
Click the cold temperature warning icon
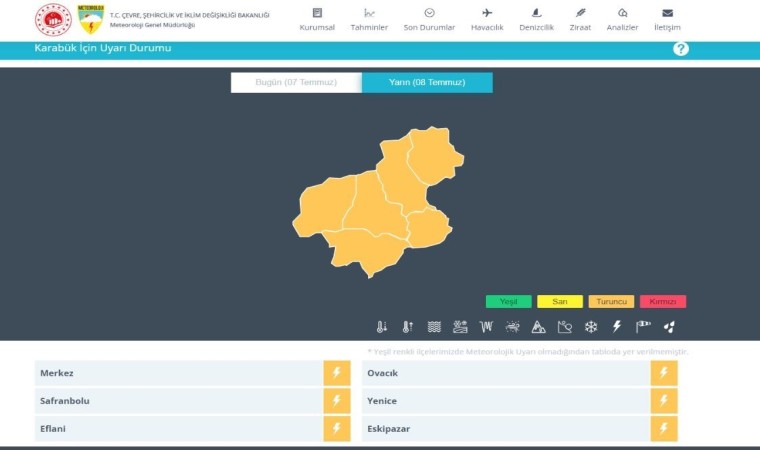pyautogui.click(x=381, y=327)
